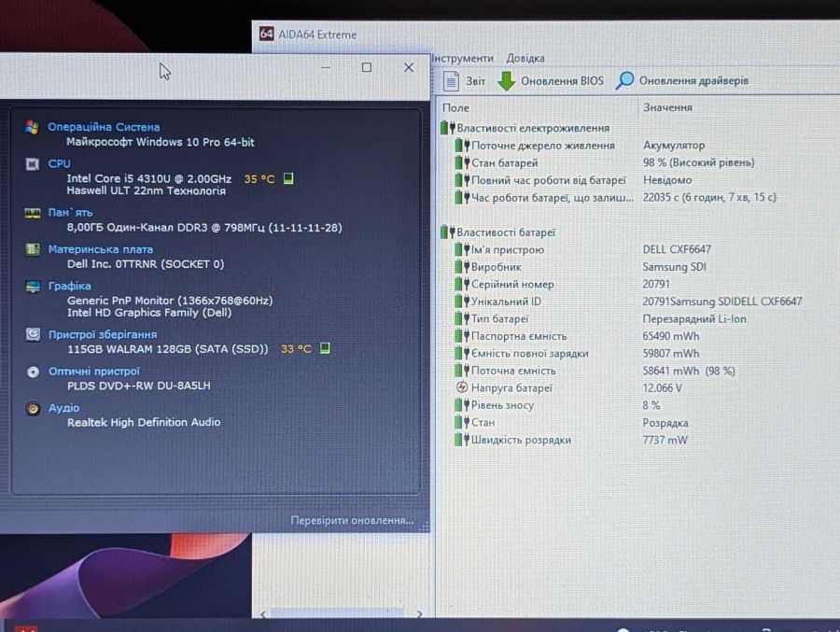The height and width of the screenshot is (632, 840).
Task: Open the Аудіо section link
Action: click(63, 408)
